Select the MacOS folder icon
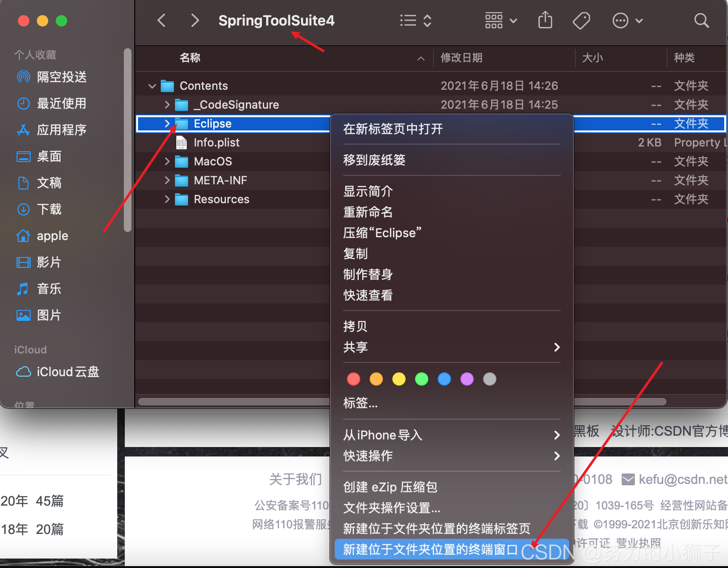Image resolution: width=728 pixels, height=568 pixels. (182, 162)
